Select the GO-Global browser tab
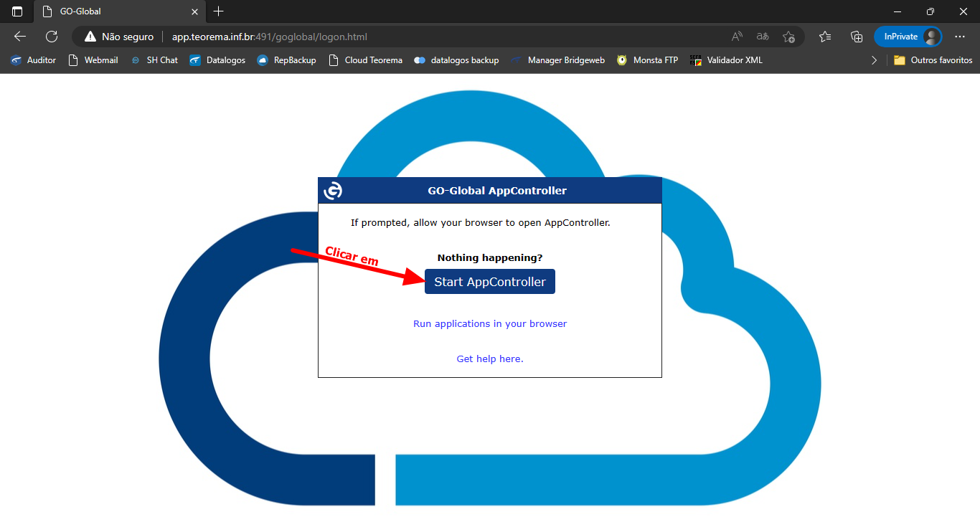This screenshot has width=980, height=522. click(x=119, y=11)
